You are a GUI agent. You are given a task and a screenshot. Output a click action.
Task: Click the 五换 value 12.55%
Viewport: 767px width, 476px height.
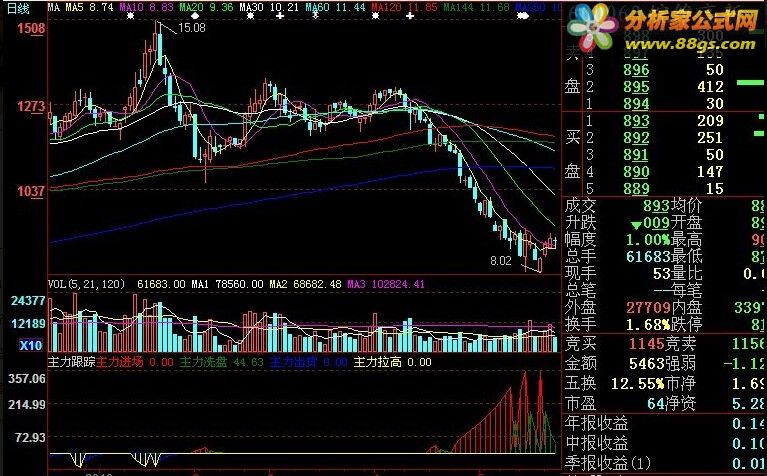click(638, 383)
